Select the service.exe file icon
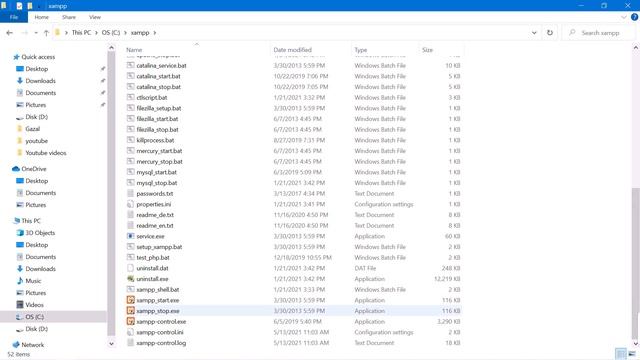The height and width of the screenshot is (360, 640). click(131, 236)
